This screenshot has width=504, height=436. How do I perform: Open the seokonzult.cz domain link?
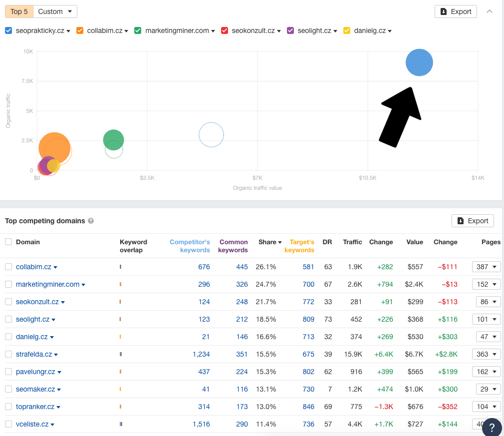(37, 302)
